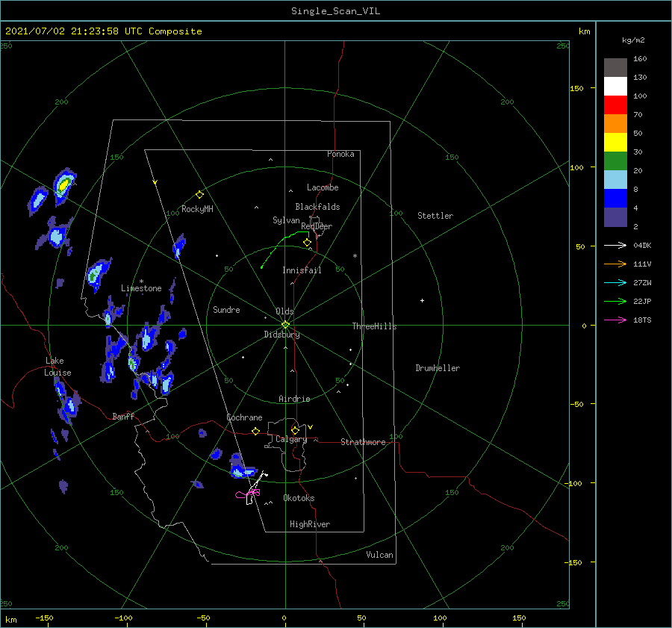Viewport: 672px width, 628px height.
Task: Click the red 100 color swatch
Action: (x=615, y=105)
